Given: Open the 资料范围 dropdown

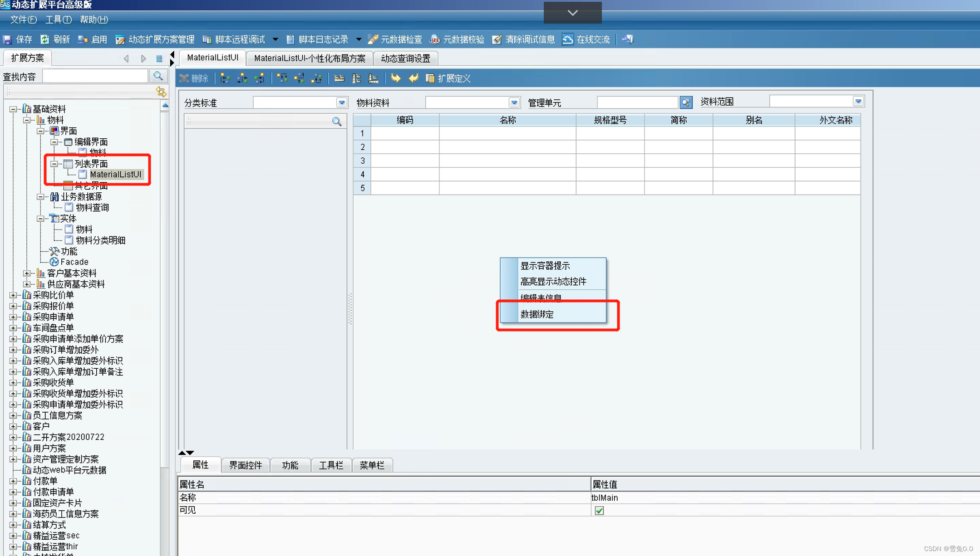Looking at the screenshot, I should coord(858,102).
